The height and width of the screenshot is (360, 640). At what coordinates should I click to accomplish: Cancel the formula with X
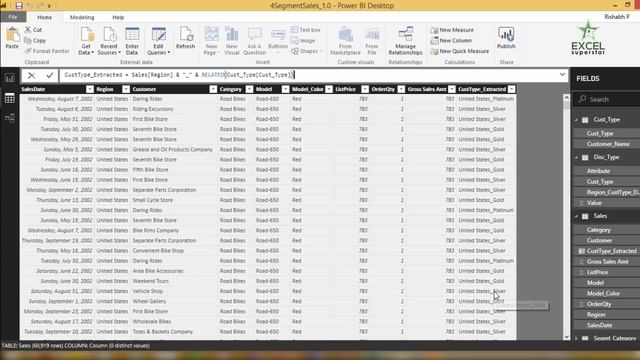click(31, 75)
